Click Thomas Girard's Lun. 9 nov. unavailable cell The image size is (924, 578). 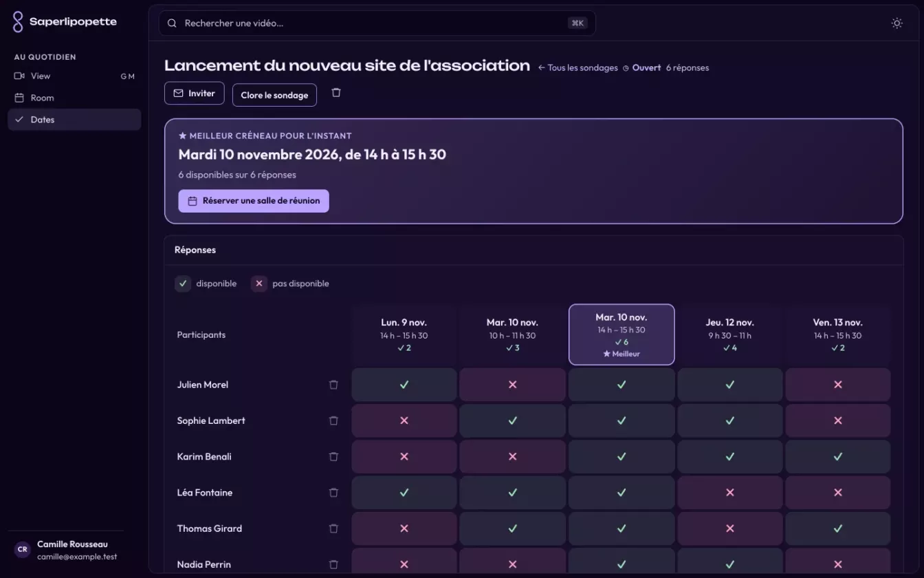click(x=404, y=528)
